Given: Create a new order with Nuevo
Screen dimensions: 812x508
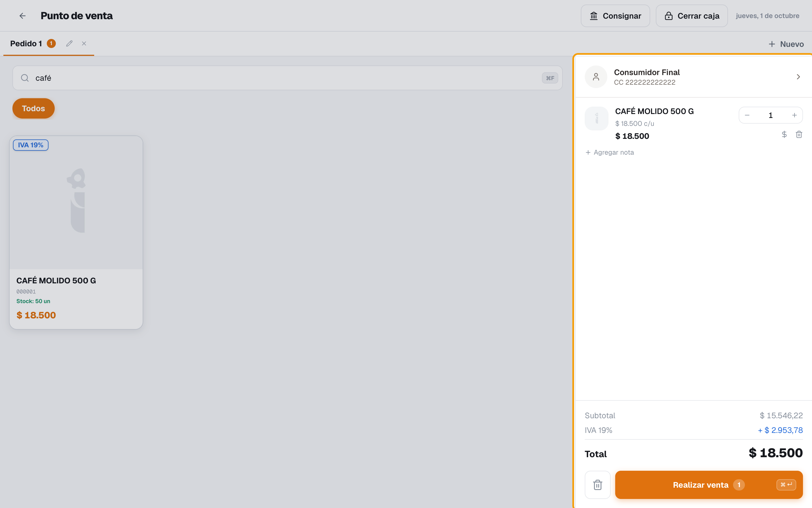Looking at the screenshot, I should (786, 44).
